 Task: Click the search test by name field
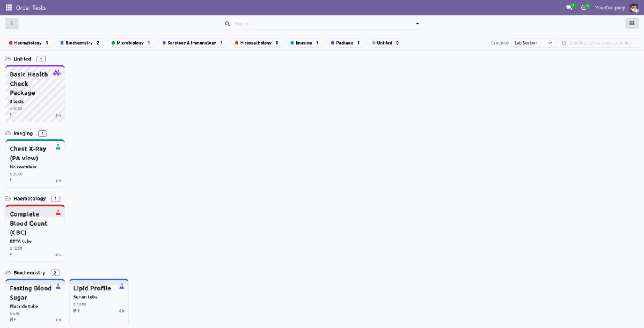[599, 43]
